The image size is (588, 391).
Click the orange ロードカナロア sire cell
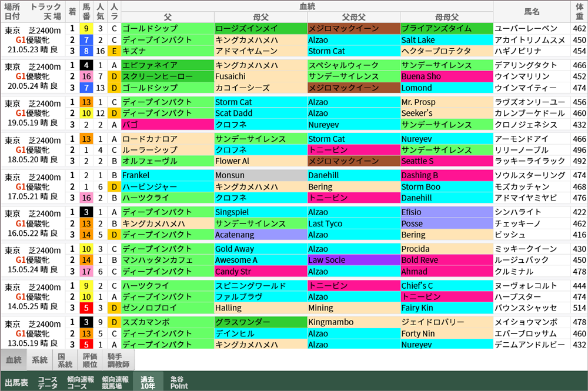167,139
